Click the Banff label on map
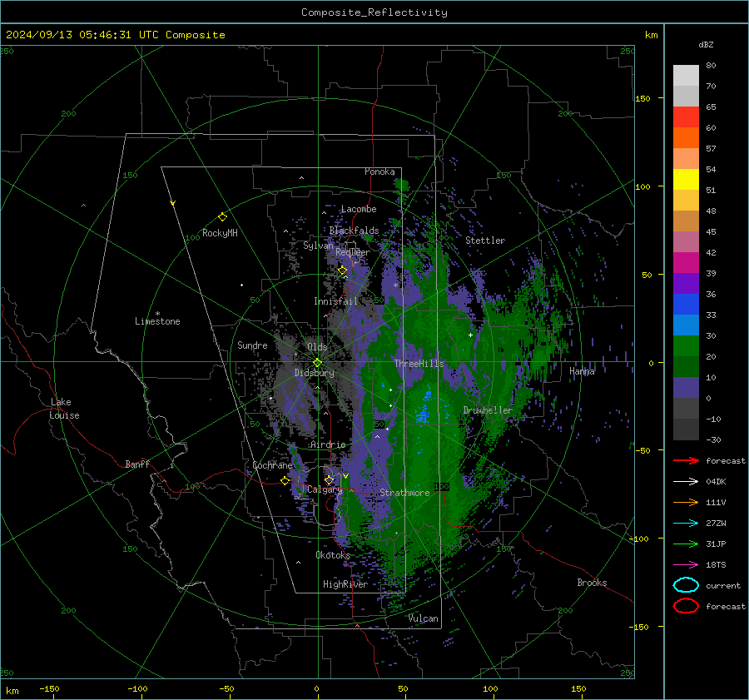Screen dimensions: 749x700 (137, 464)
